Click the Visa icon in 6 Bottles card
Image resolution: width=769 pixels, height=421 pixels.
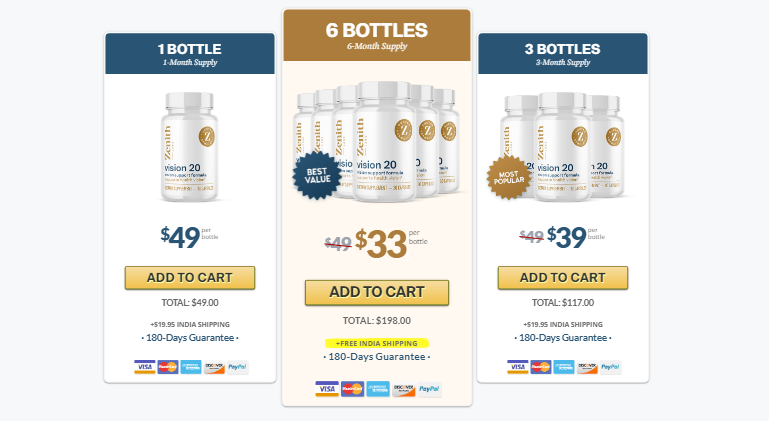click(326, 388)
